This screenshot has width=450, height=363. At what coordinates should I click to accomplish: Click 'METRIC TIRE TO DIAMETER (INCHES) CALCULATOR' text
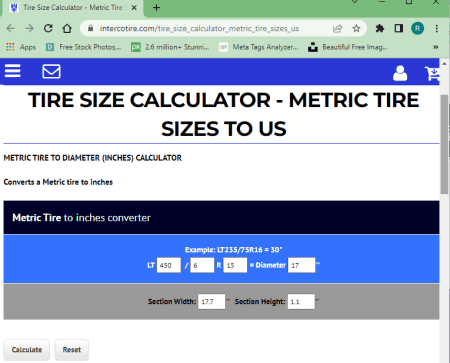[x=93, y=158]
